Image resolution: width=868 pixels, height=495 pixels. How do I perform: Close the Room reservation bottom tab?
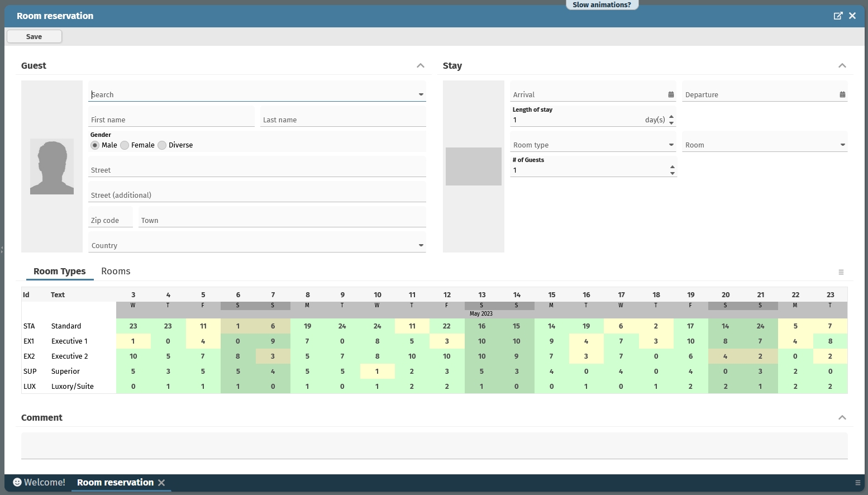click(161, 483)
